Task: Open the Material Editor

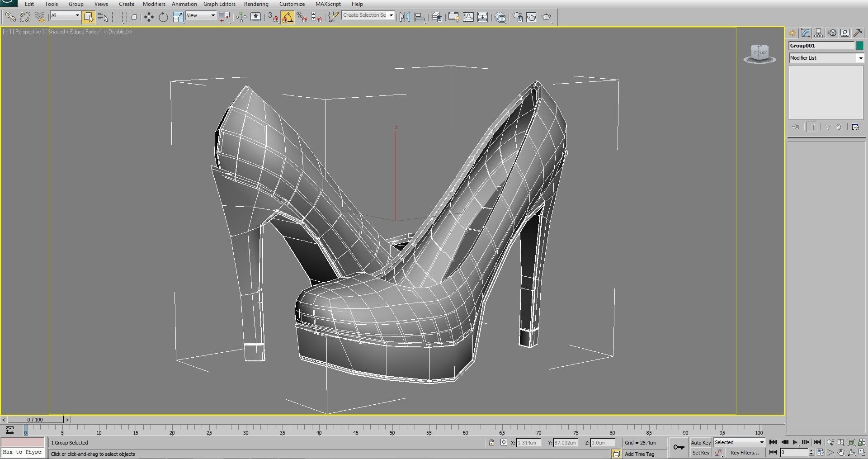Action: pos(500,17)
